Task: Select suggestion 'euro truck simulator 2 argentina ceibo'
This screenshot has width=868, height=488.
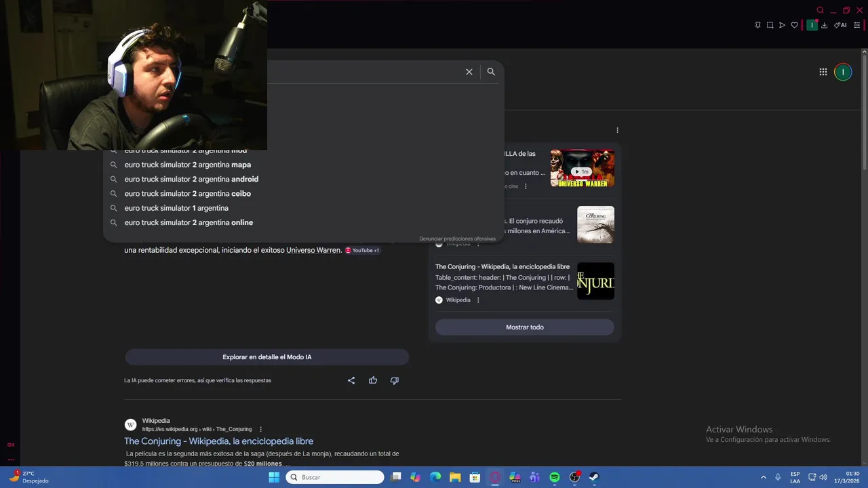Action: click(188, 194)
